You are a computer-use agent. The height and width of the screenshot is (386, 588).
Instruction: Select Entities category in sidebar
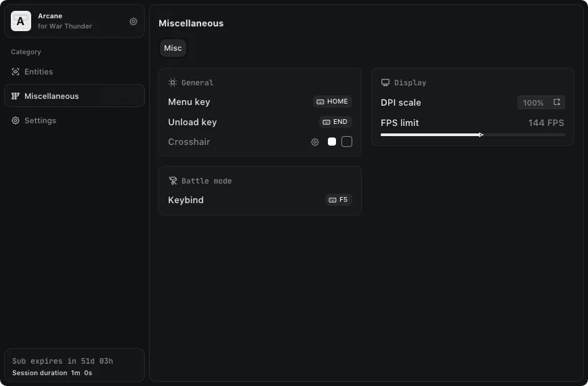[x=39, y=72]
